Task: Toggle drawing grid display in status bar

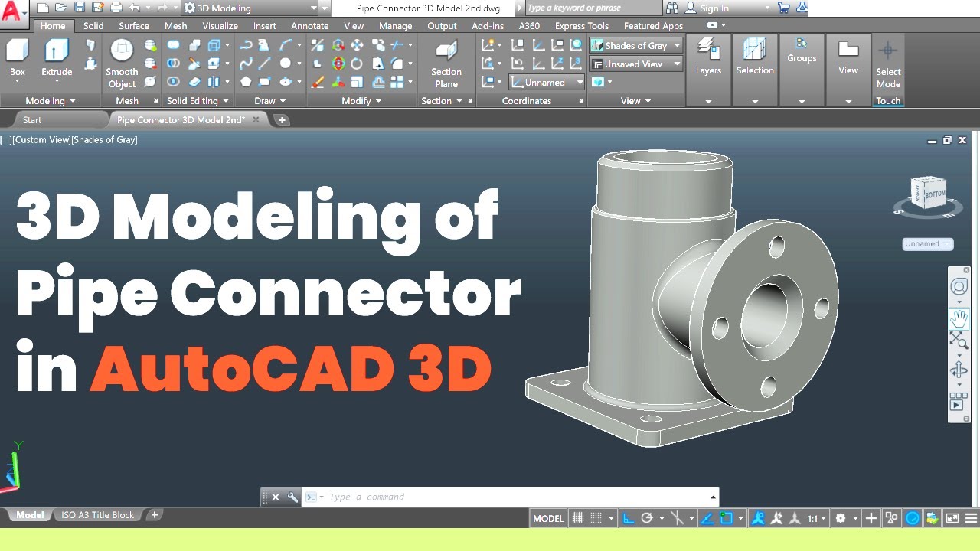Action: 578,518
